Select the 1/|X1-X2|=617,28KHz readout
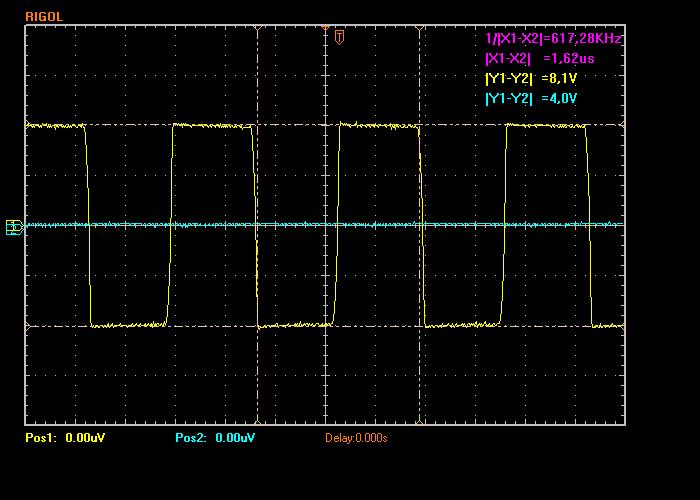 pyautogui.click(x=553, y=38)
